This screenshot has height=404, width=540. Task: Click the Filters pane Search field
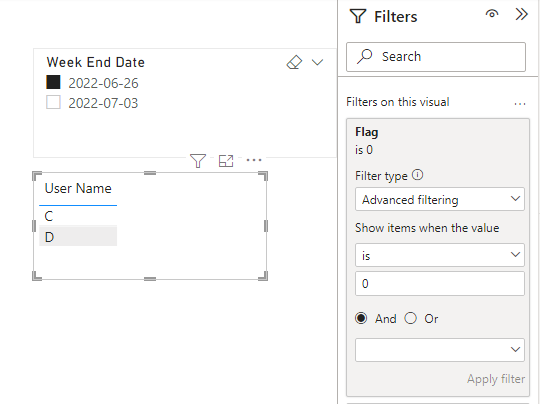(x=436, y=57)
